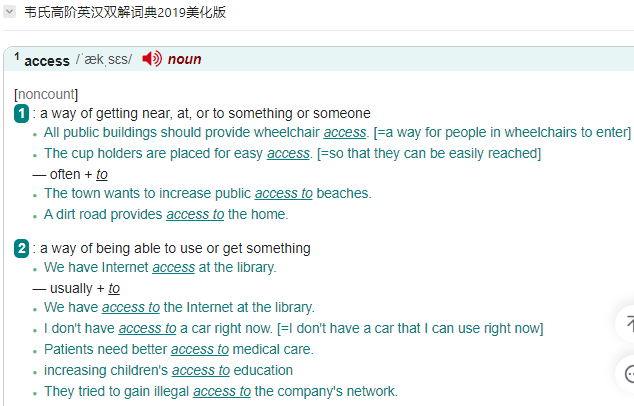The width and height of the screenshot is (634, 406).
Task: Click 'access to' in the public beaches sentence
Action: pyautogui.click(x=283, y=193)
